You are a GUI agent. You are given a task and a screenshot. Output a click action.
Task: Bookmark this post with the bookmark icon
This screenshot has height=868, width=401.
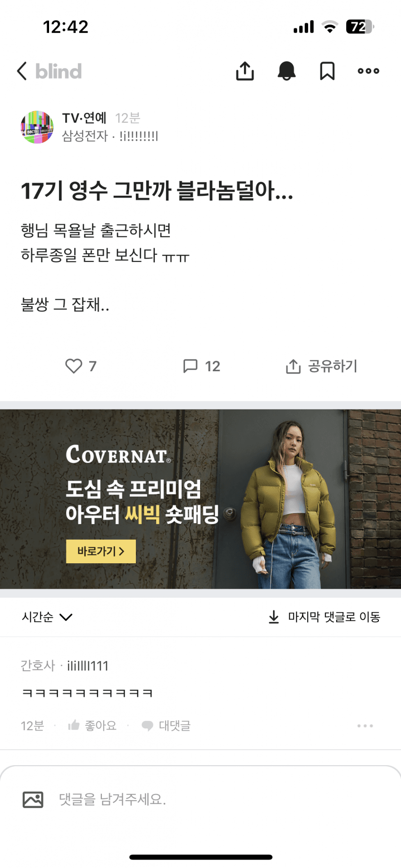click(x=327, y=71)
